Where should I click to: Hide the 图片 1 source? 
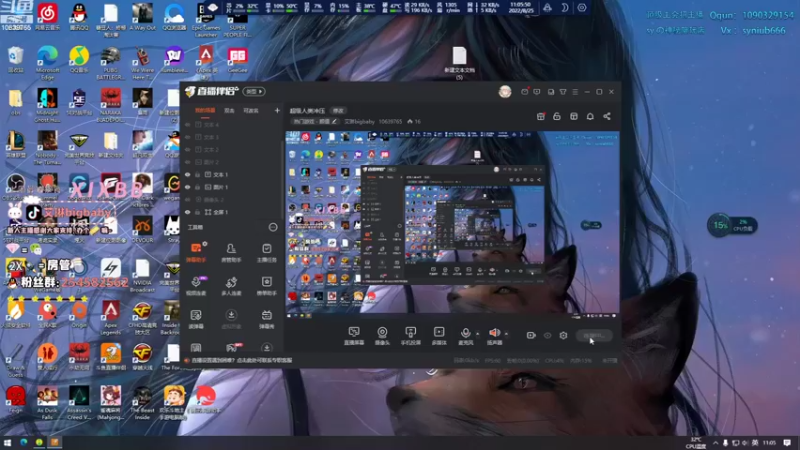point(188,187)
